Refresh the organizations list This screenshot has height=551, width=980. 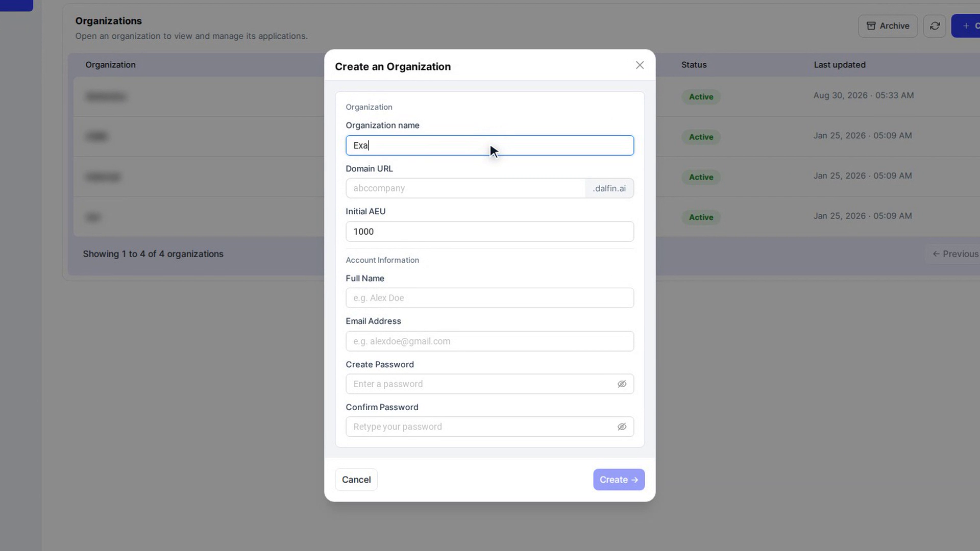(x=935, y=26)
